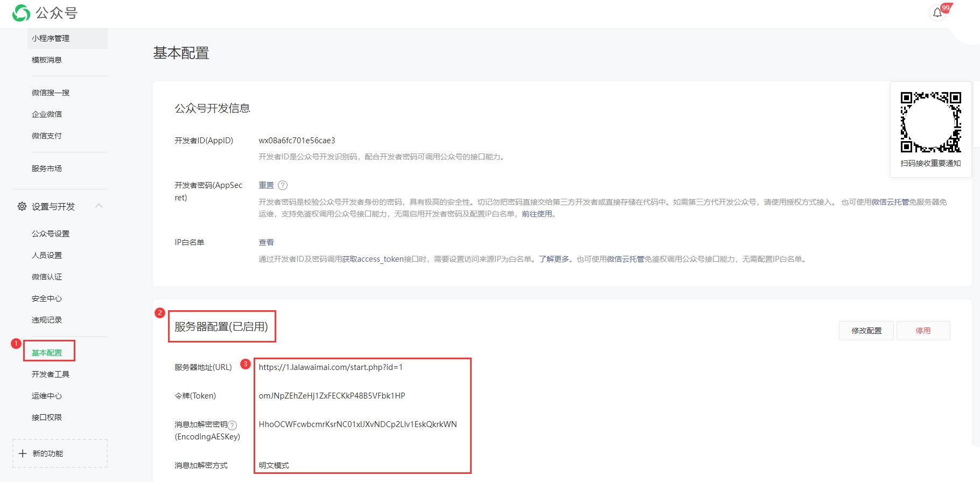Click the EncodingAESKey value starting HhoOCWF
This screenshot has height=482, width=980.
coord(358,424)
